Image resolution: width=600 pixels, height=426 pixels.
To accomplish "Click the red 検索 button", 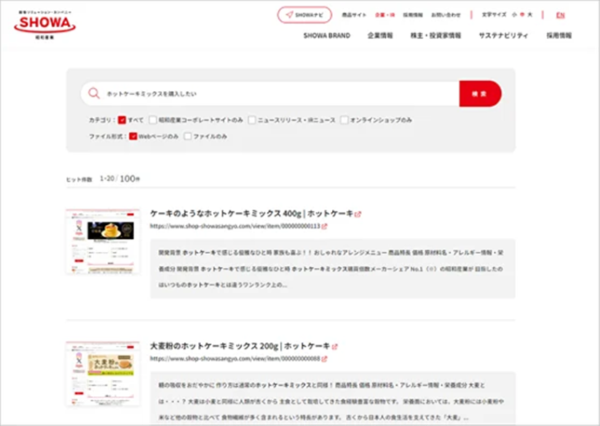I will tap(480, 94).
